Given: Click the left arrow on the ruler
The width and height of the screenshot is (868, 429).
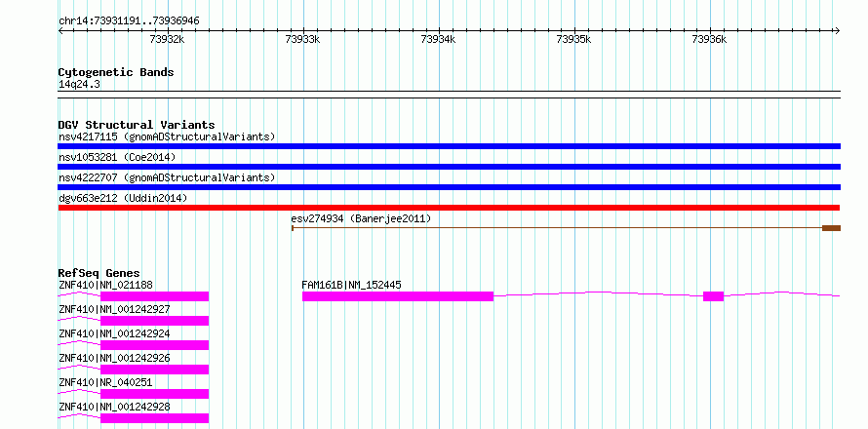Looking at the screenshot, I should tap(60, 30).
